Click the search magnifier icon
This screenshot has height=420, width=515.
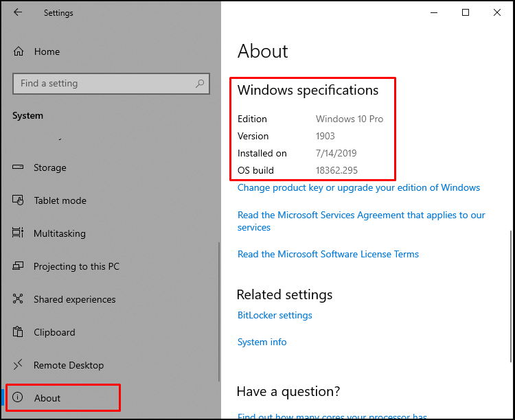(x=201, y=84)
